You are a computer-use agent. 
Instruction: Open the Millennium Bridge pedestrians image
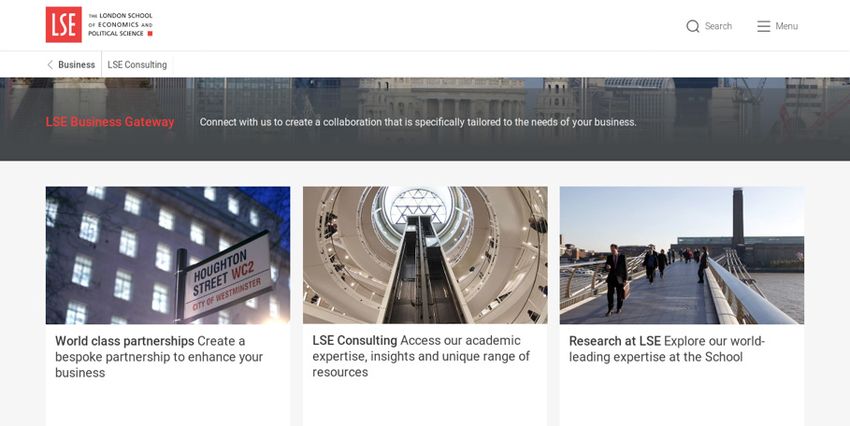pos(682,255)
